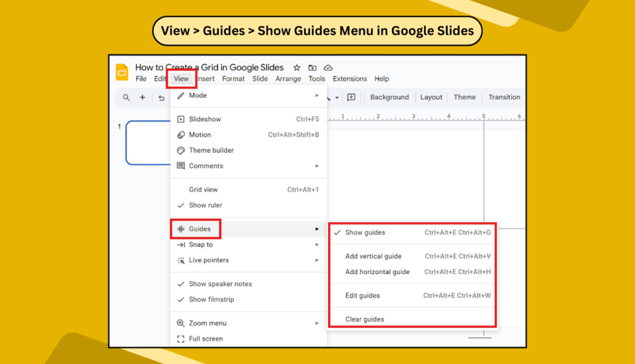The height and width of the screenshot is (364, 635).
Task: Open the Arrange menu
Action: (288, 79)
